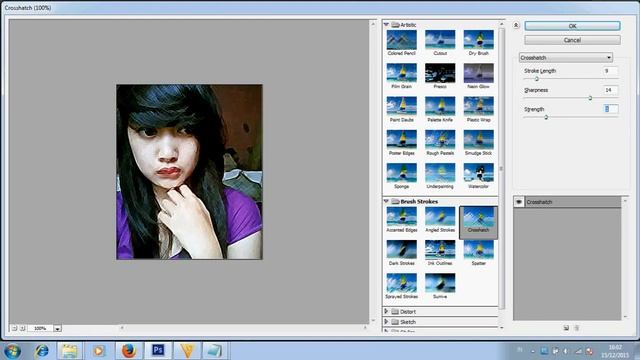Open the Windows Start menu
Viewport: 640px width, 360px height.
12,351
